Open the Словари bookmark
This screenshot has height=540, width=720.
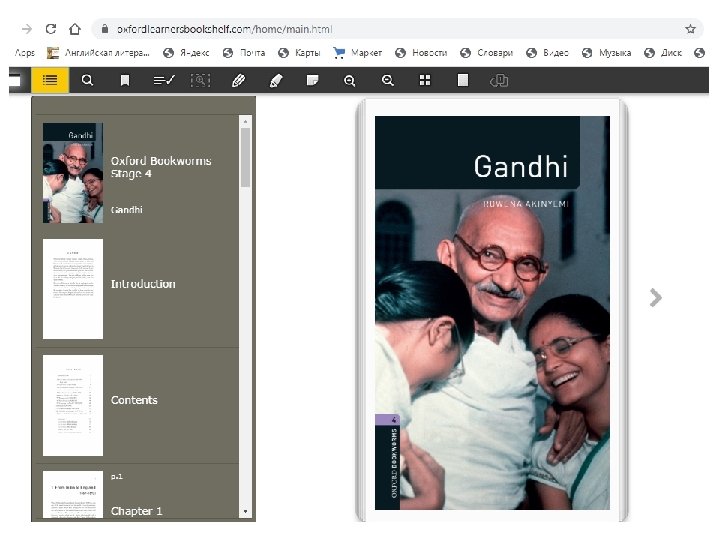[x=486, y=53]
